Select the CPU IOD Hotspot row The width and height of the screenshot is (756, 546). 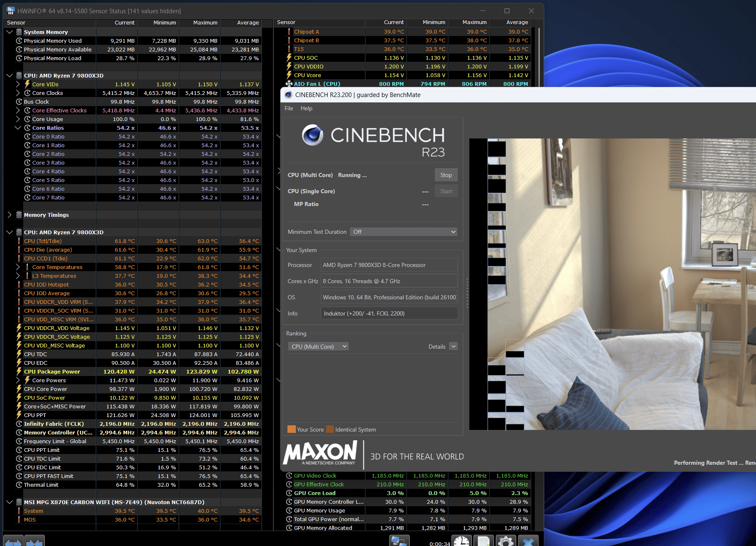tap(133, 284)
